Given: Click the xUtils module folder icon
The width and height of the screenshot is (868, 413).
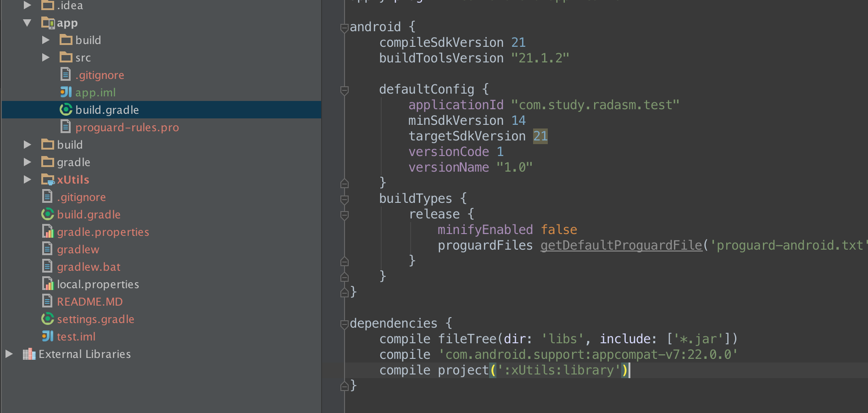Looking at the screenshot, I should pos(48,179).
